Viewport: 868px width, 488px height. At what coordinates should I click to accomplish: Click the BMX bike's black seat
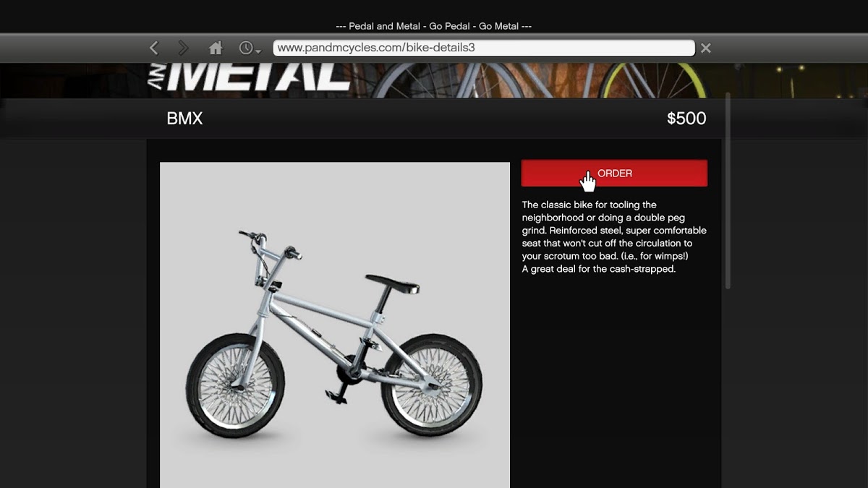393,281
